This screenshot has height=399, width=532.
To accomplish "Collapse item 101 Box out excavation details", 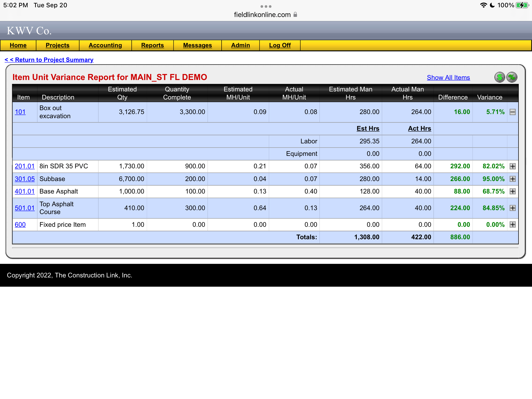I will [x=513, y=112].
